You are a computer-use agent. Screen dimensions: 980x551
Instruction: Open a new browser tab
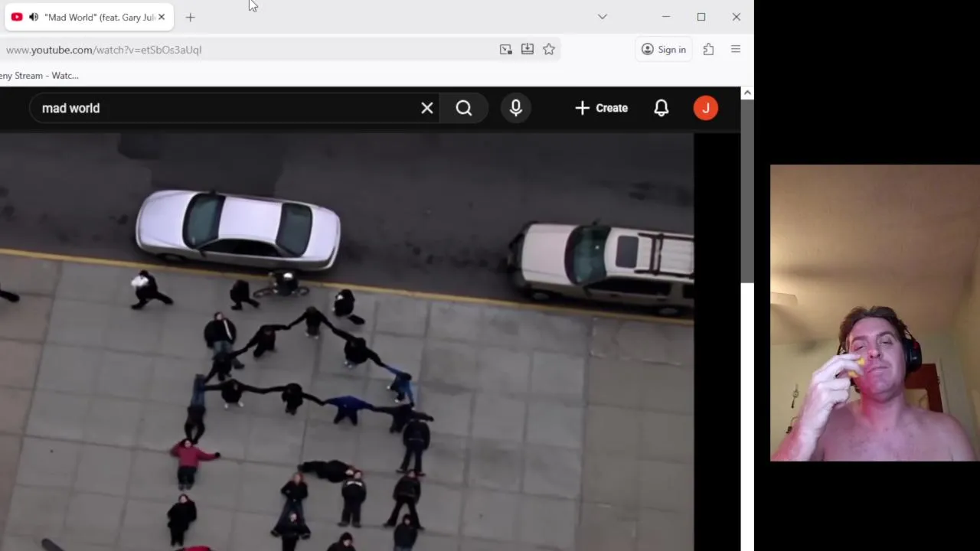[191, 17]
